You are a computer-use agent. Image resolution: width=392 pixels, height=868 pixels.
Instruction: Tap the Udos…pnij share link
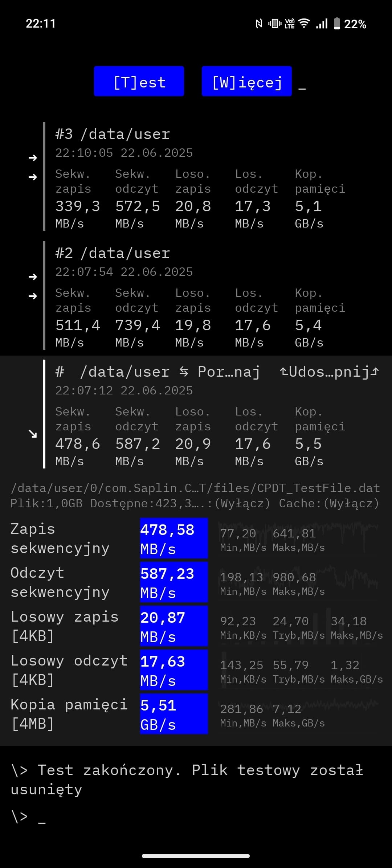tap(329, 372)
